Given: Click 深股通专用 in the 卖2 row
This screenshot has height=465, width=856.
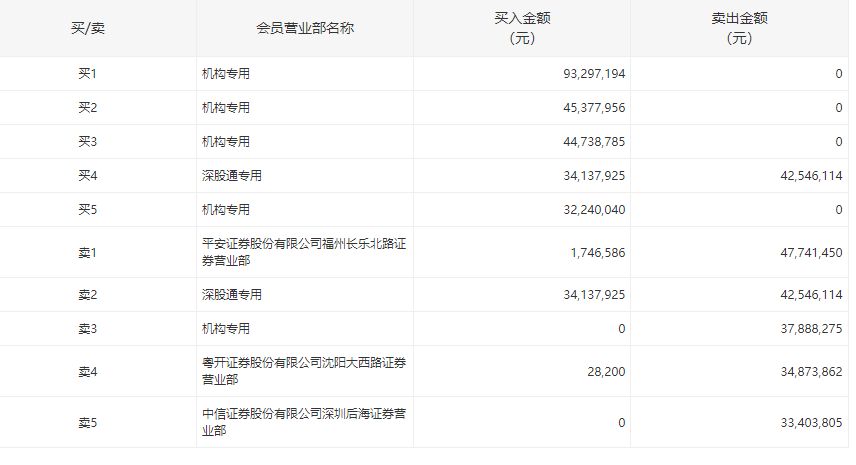Looking at the screenshot, I should tap(232, 295).
